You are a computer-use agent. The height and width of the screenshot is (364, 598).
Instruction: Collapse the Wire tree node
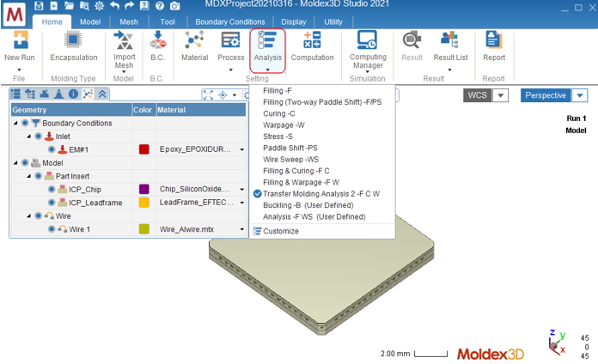click(x=29, y=216)
